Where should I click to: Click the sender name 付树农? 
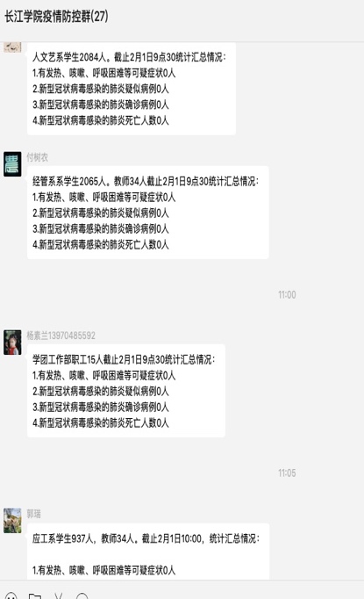(38, 157)
